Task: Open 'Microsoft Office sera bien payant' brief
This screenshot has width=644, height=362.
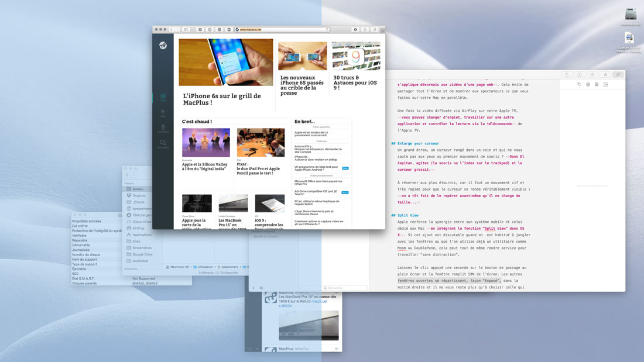Action: (318, 182)
